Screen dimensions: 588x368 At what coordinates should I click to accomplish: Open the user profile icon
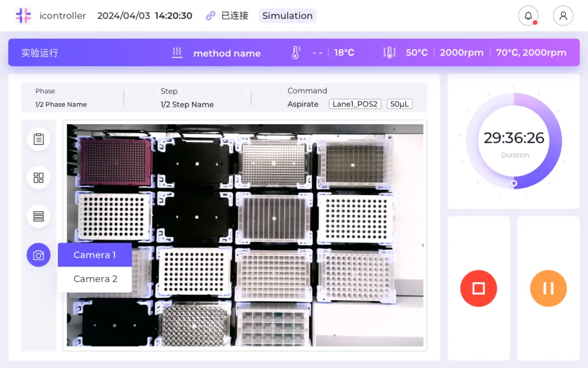coord(563,16)
